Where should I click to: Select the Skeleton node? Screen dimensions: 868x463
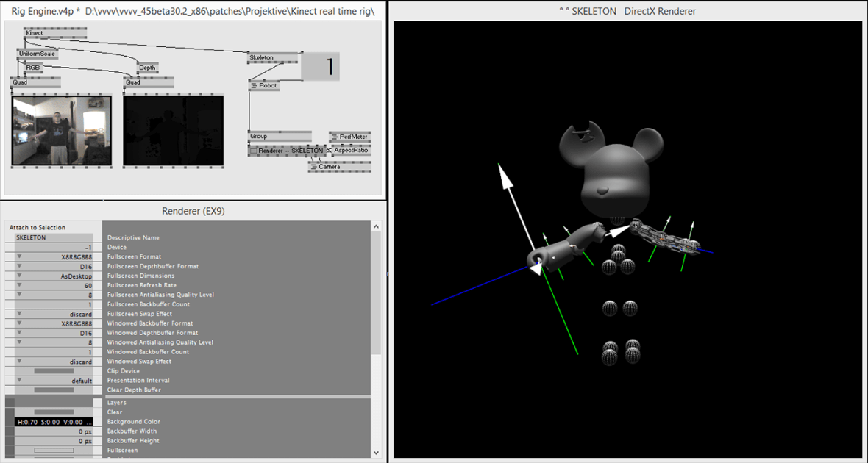click(x=273, y=57)
